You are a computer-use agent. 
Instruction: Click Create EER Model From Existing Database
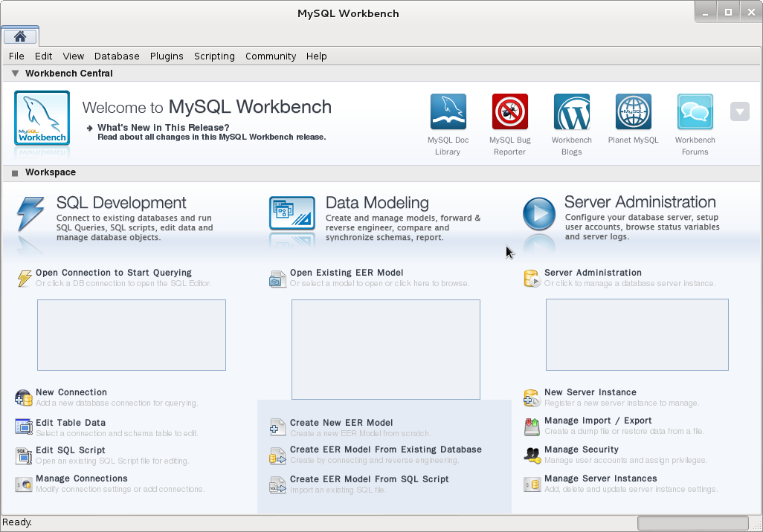tap(385, 450)
